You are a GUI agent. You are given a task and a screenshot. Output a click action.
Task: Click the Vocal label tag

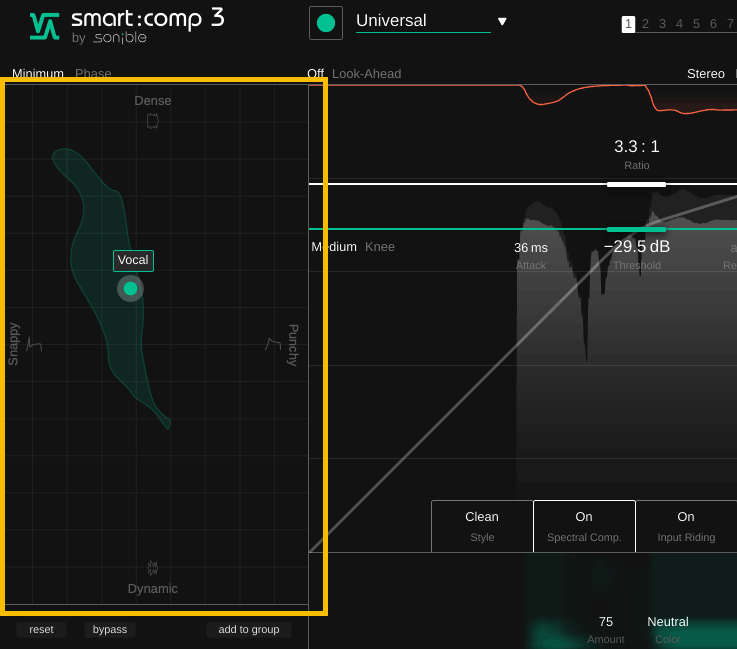pos(133,260)
